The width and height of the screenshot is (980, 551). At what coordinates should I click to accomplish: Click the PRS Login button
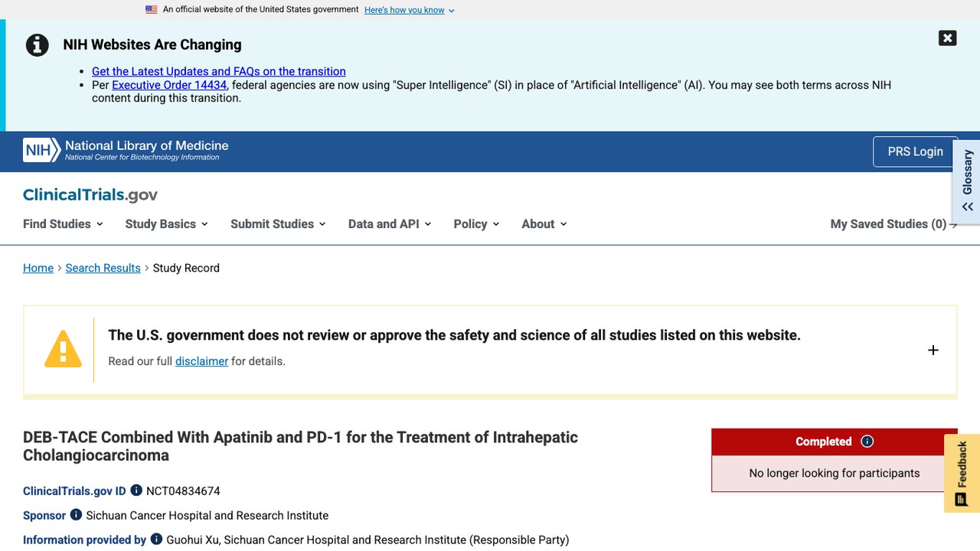(x=915, y=152)
